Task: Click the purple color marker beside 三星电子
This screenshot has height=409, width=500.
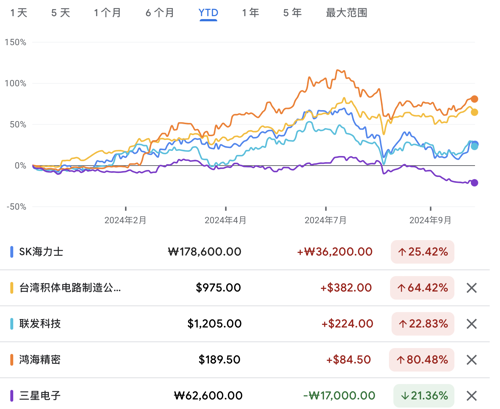Action: point(12,396)
